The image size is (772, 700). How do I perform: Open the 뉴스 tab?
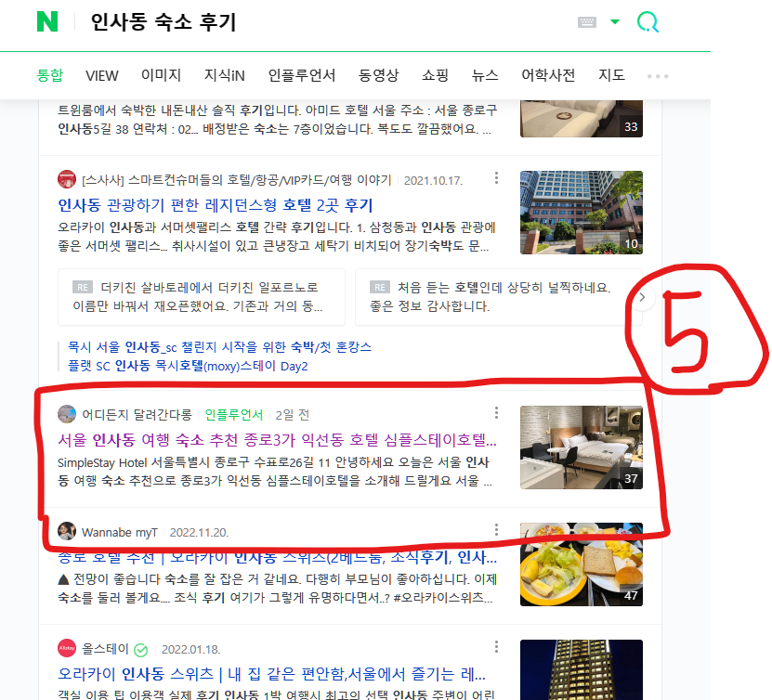tap(485, 75)
